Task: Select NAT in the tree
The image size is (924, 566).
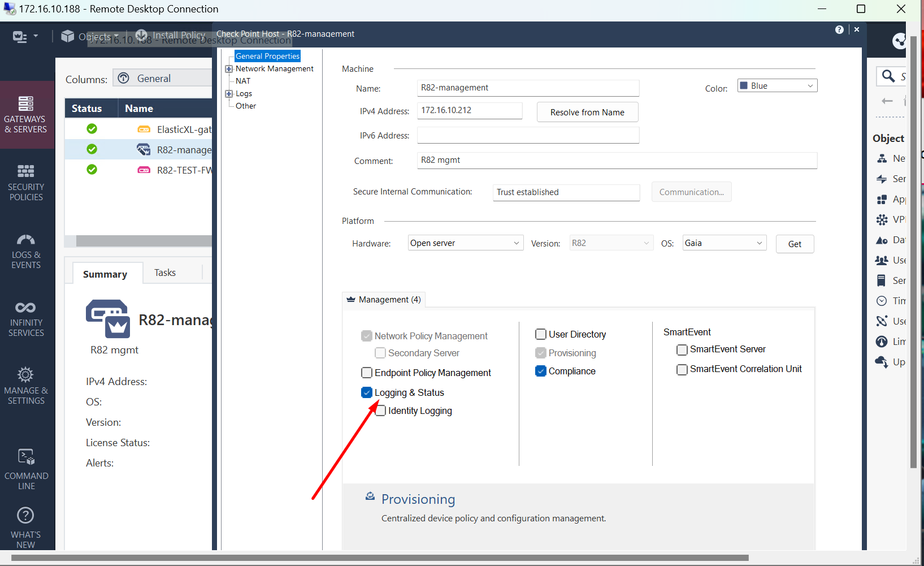Action: (x=243, y=81)
